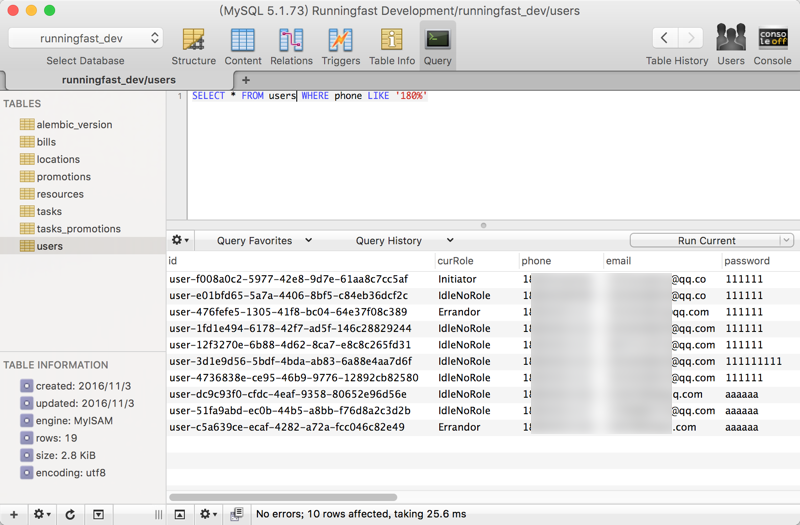Sort by the curRole column header
The height and width of the screenshot is (525, 800).
477,261
